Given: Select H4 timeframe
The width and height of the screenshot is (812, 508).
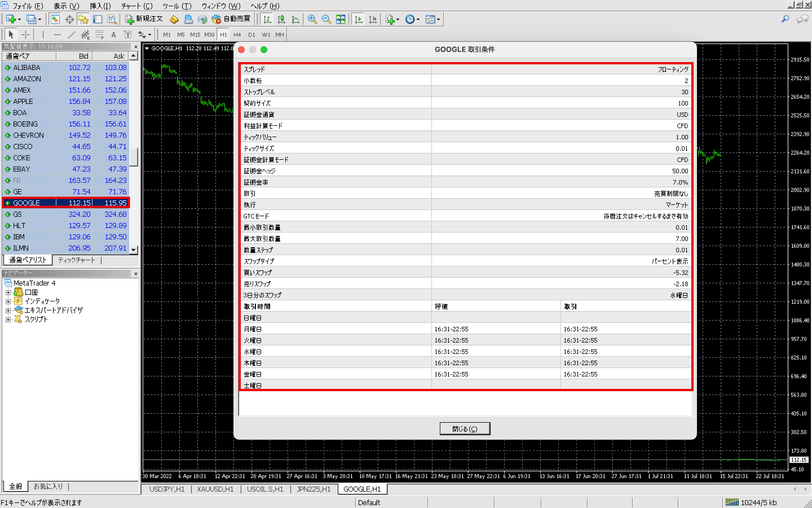Looking at the screenshot, I should pyautogui.click(x=237, y=35).
